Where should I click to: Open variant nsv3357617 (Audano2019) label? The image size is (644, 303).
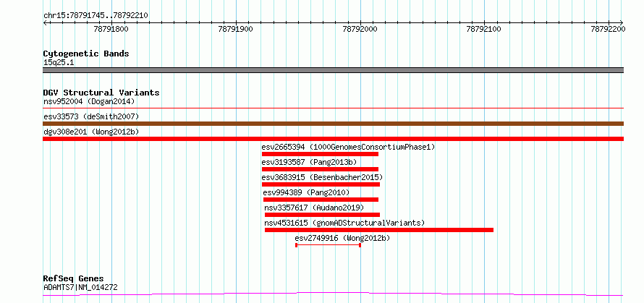pyautogui.click(x=314, y=208)
